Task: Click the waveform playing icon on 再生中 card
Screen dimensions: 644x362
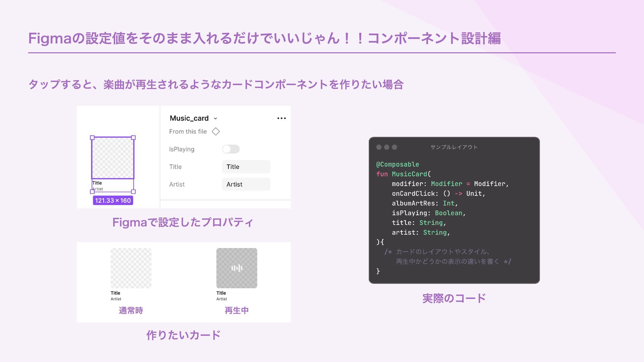Action: pyautogui.click(x=237, y=268)
